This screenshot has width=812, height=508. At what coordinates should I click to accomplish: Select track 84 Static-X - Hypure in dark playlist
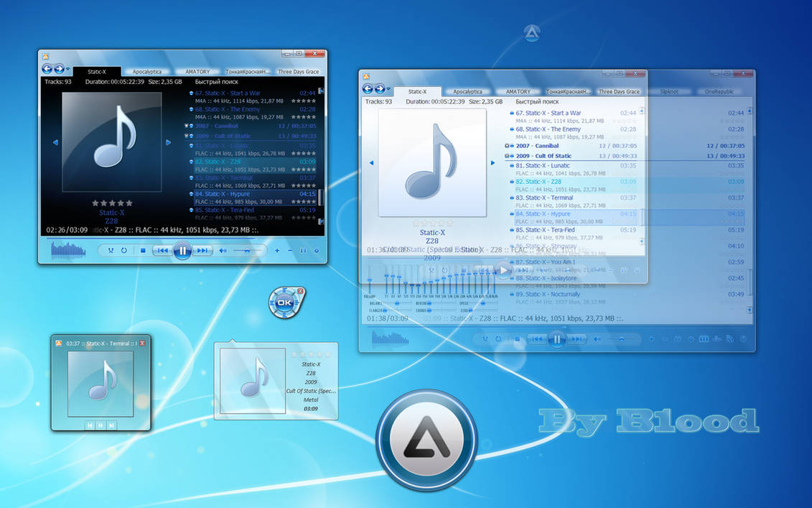(x=256, y=198)
